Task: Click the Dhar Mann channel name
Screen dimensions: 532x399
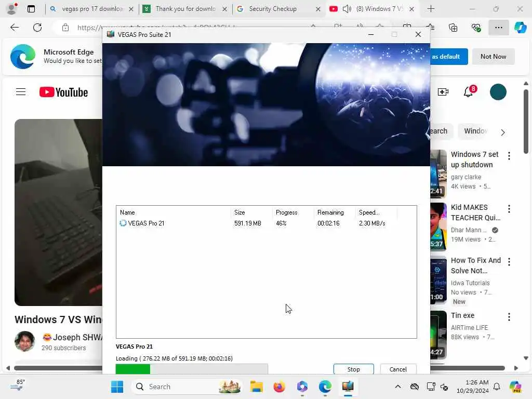Action: (469, 230)
